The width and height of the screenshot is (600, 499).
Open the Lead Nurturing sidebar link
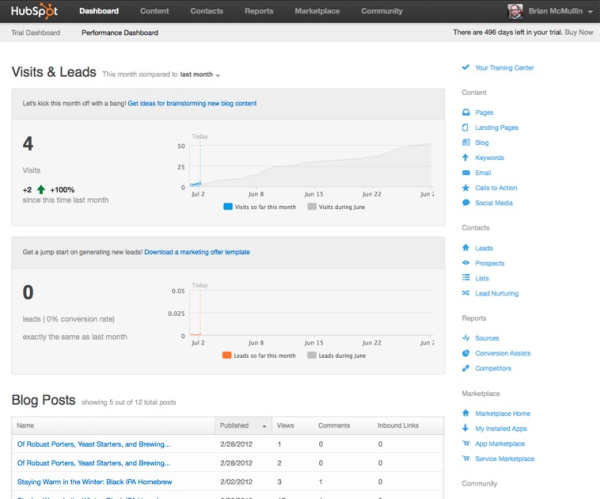pos(497,294)
